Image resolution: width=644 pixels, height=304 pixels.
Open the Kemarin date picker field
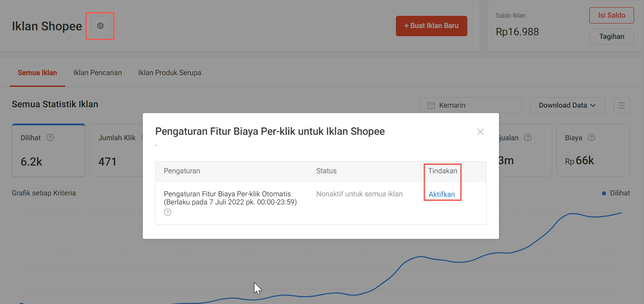(471, 105)
